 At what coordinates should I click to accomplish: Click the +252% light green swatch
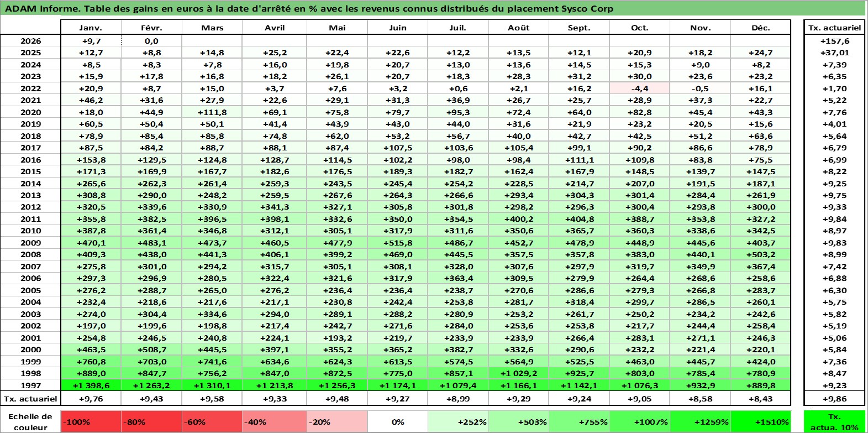click(458, 421)
